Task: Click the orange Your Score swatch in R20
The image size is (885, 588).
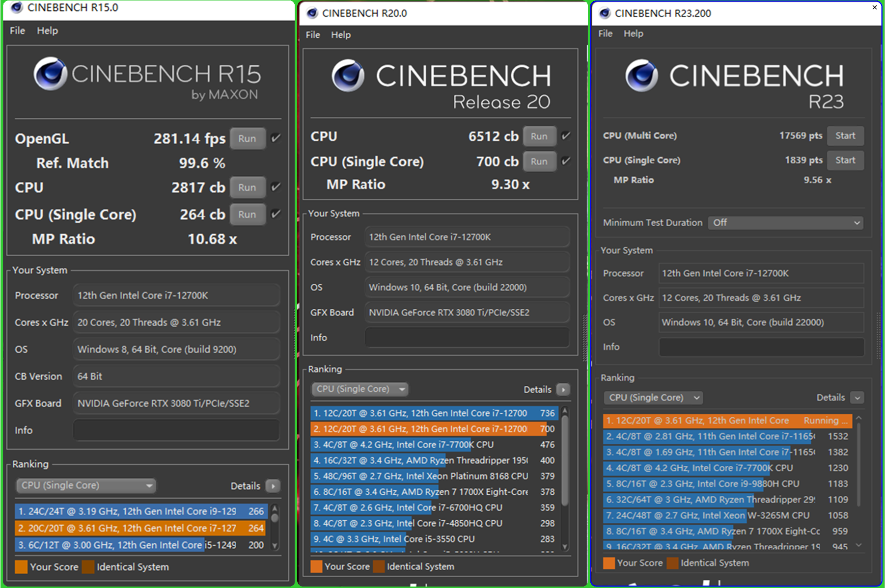Action: click(316, 566)
